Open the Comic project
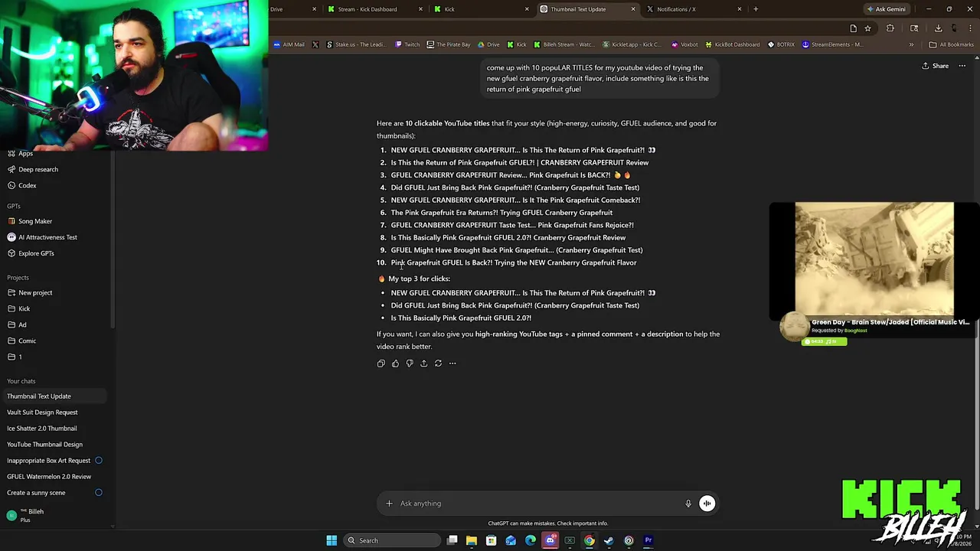 (21, 341)
